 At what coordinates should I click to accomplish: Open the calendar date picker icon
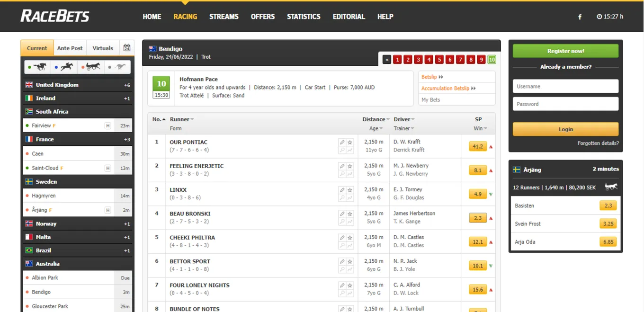[x=126, y=48]
